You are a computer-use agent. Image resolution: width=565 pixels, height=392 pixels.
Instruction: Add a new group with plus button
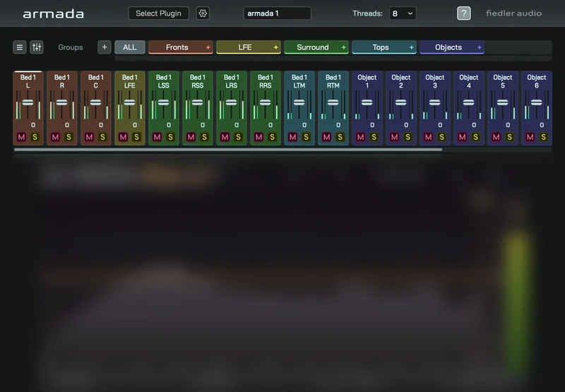(104, 47)
